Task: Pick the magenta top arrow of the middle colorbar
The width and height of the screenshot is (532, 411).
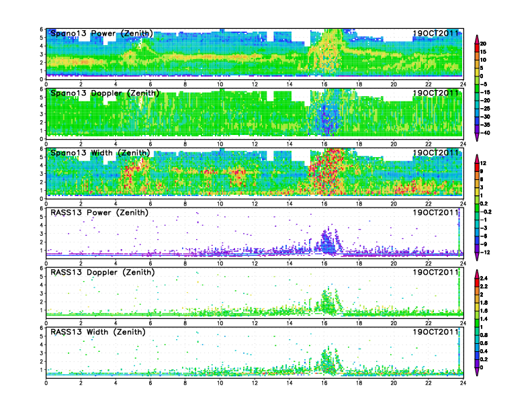Action: pos(477,158)
